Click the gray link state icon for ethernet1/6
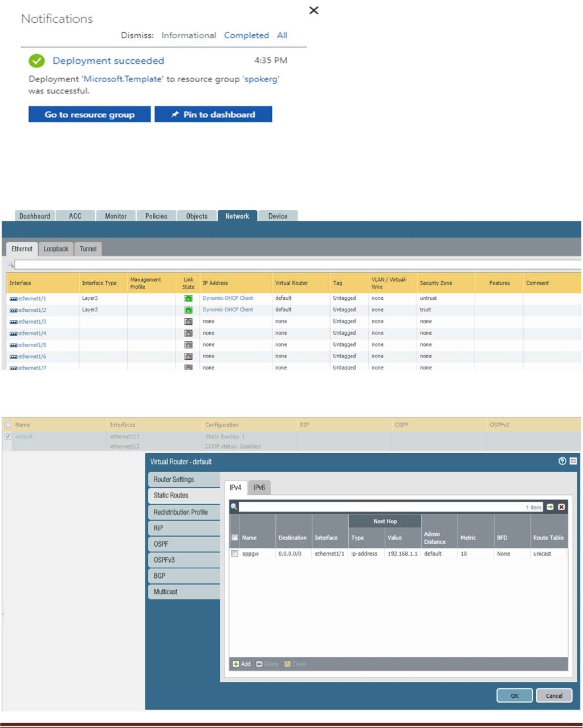 click(188, 356)
